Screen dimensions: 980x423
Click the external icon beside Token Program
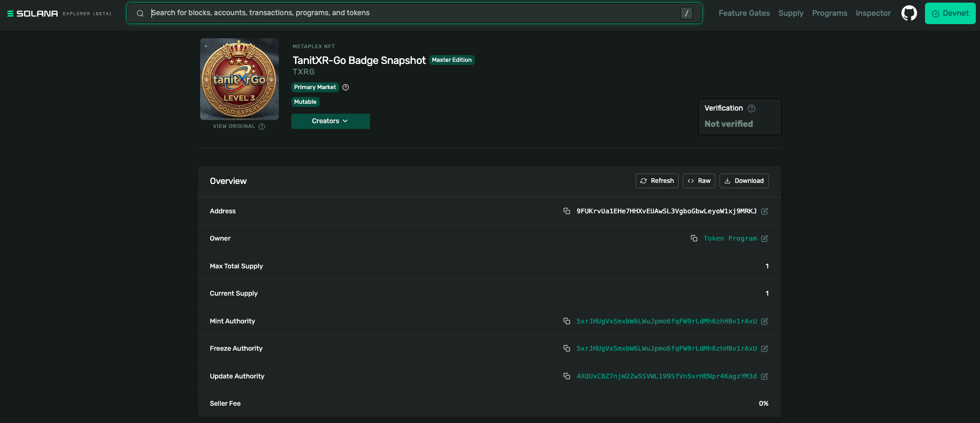[x=765, y=238]
